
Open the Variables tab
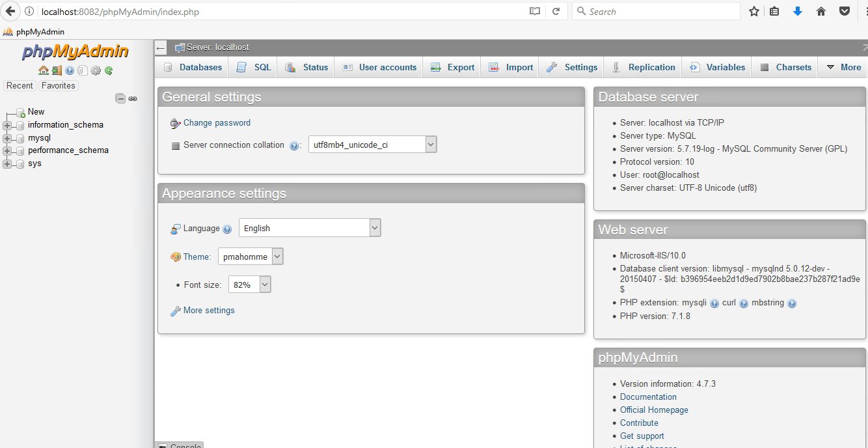716,67
